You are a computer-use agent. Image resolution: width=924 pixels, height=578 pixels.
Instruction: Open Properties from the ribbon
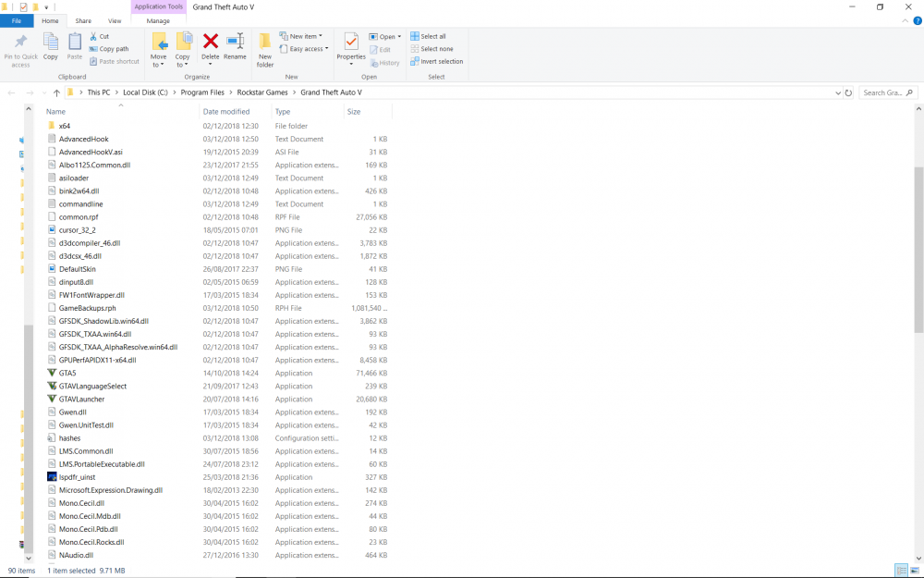(x=350, y=46)
